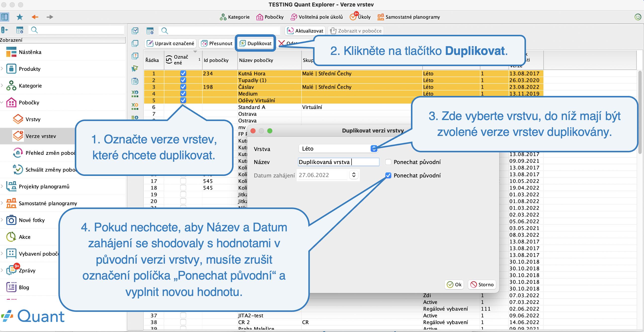Click Zobrazit v pobočce button
644x332 pixels.
coord(356,31)
